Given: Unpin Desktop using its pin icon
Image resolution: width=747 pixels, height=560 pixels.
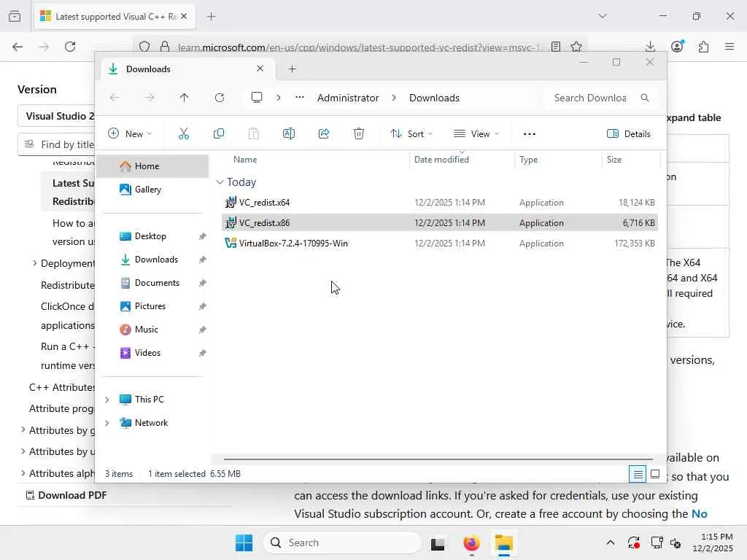Looking at the screenshot, I should pyautogui.click(x=203, y=236).
